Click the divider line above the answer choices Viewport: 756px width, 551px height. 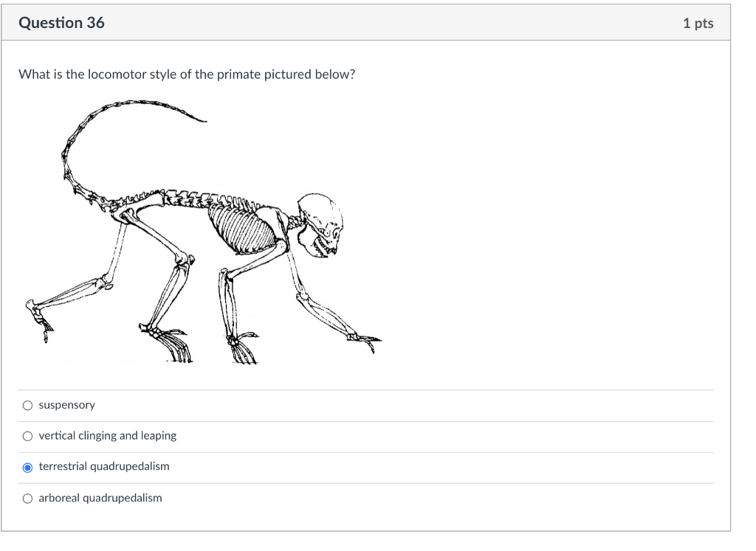(x=369, y=389)
